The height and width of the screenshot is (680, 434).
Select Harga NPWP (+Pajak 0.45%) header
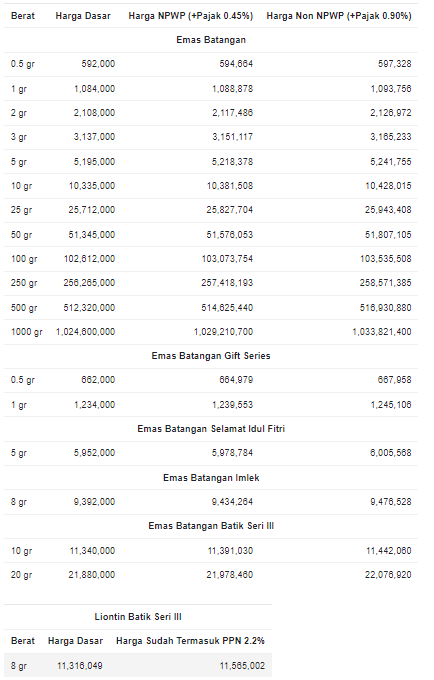(190, 16)
